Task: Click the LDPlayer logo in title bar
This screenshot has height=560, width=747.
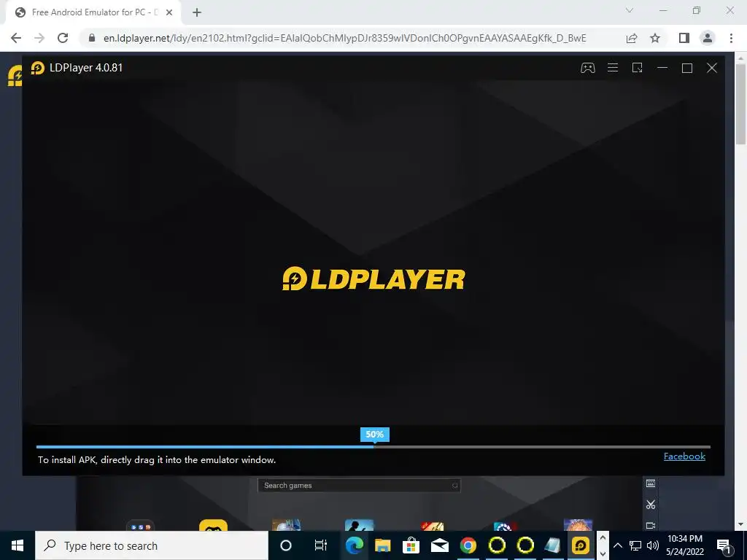Action: pyautogui.click(x=38, y=68)
